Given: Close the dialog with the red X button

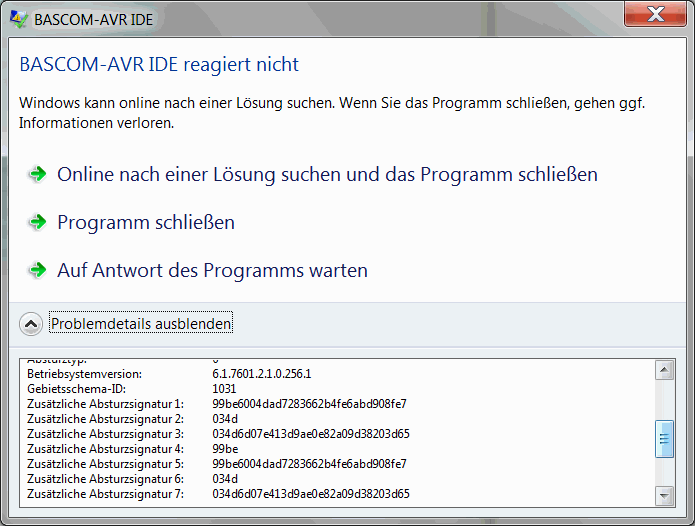Looking at the screenshot, I should [655, 14].
